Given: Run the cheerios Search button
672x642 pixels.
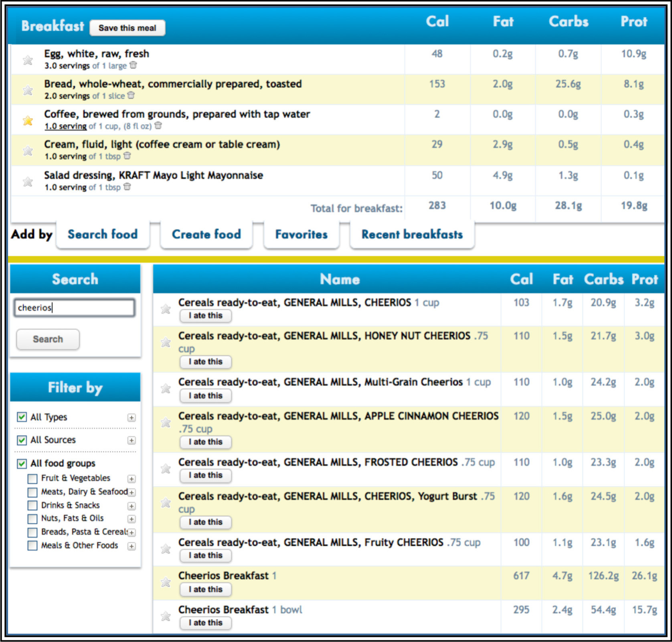Looking at the screenshot, I should [48, 339].
